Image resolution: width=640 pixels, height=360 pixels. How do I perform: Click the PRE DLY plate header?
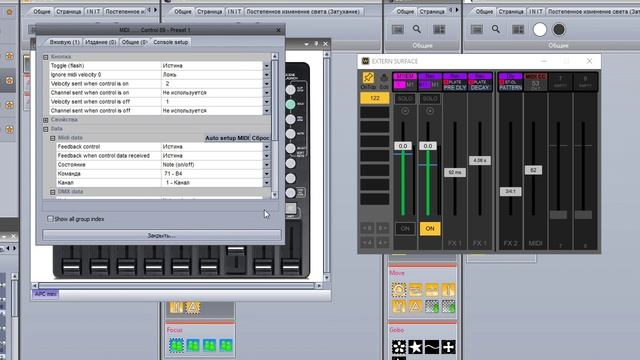coord(455,82)
